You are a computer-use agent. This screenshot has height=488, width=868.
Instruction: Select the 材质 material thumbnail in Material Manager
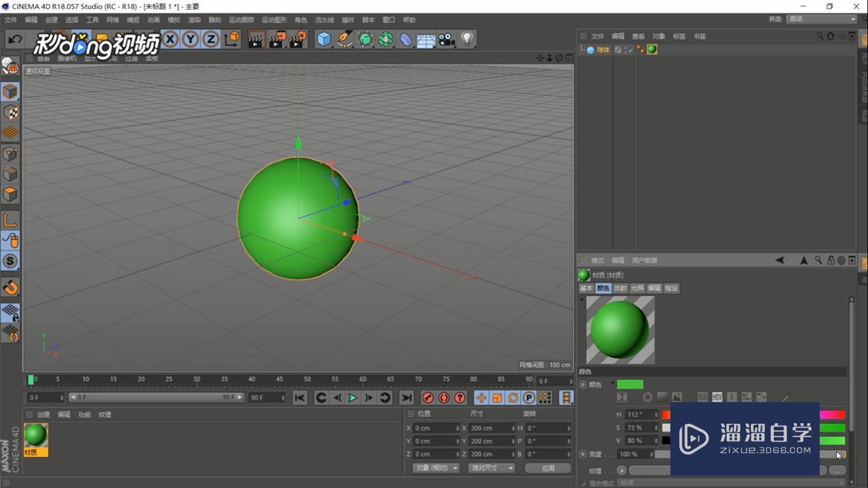[x=36, y=439]
